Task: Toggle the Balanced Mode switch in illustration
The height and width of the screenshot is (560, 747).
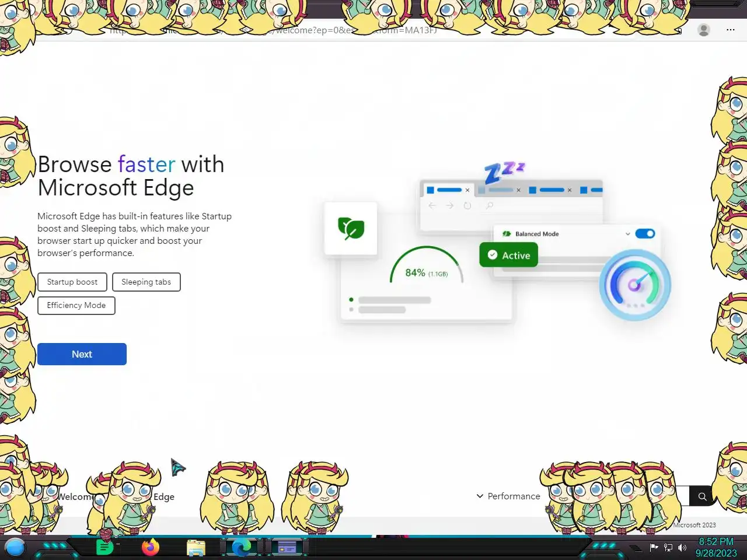Action: pos(645,234)
